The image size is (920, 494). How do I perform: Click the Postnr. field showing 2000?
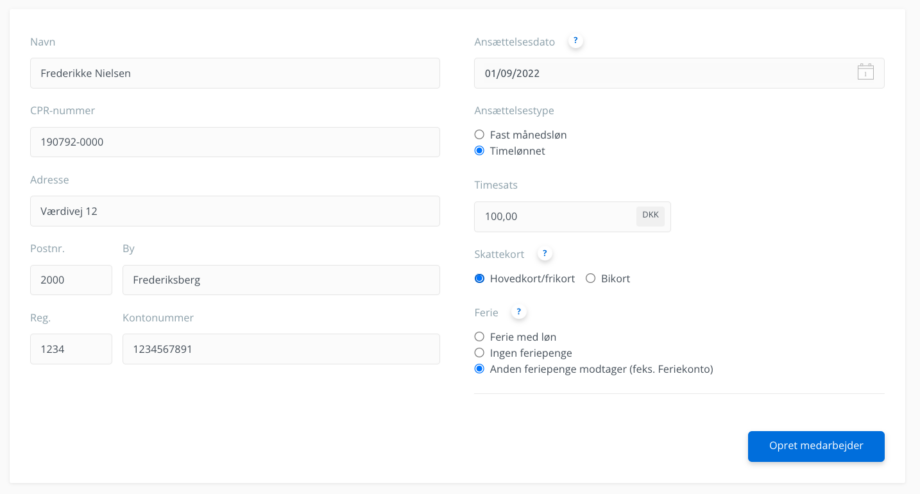click(x=71, y=280)
